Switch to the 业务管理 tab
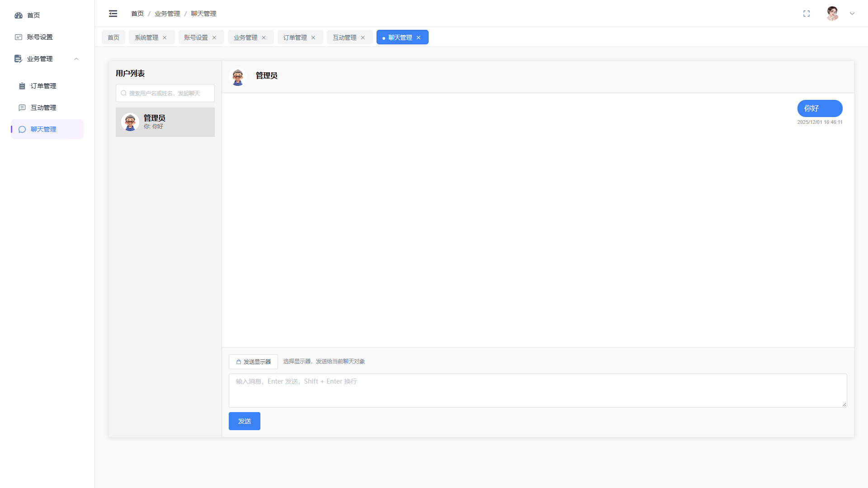This screenshot has width=868, height=488. (x=245, y=38)
